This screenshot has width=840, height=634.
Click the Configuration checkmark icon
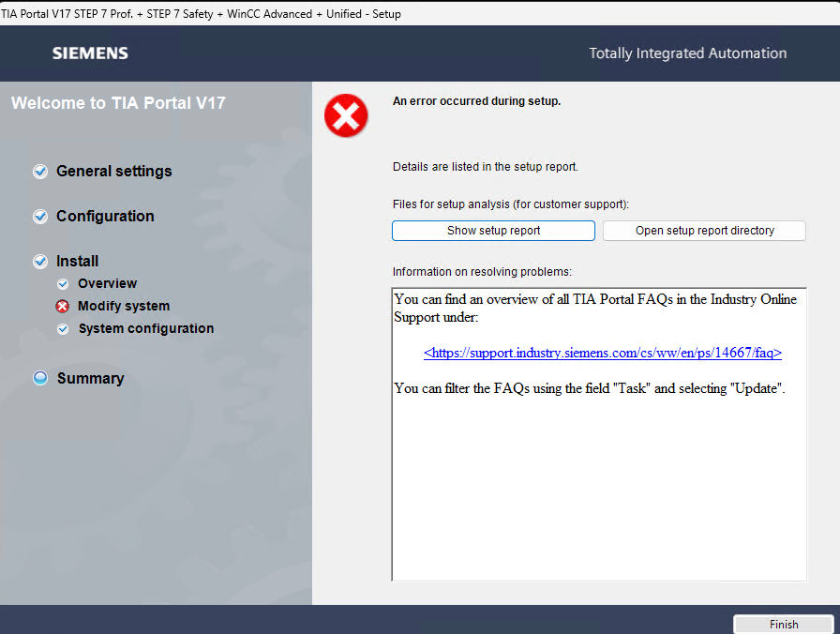40,217
